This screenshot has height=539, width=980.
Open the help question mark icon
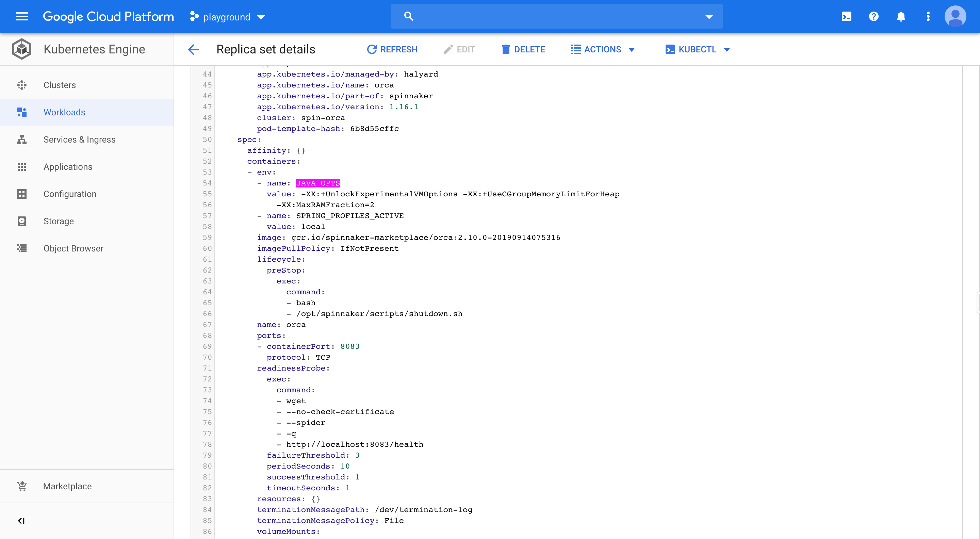point(874,16)
